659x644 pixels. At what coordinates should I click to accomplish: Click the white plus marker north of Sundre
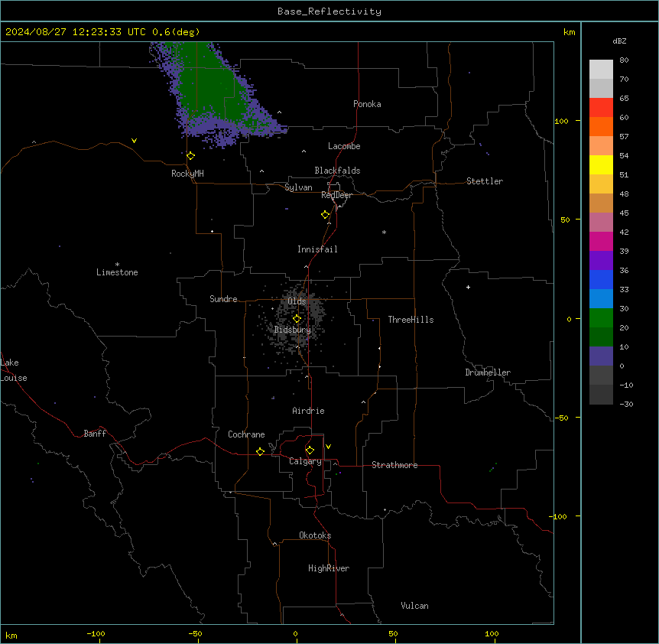(213, 231)
